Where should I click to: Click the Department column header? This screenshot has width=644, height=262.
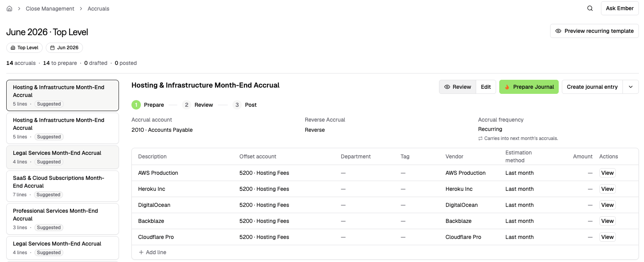(x=356, y=156)
